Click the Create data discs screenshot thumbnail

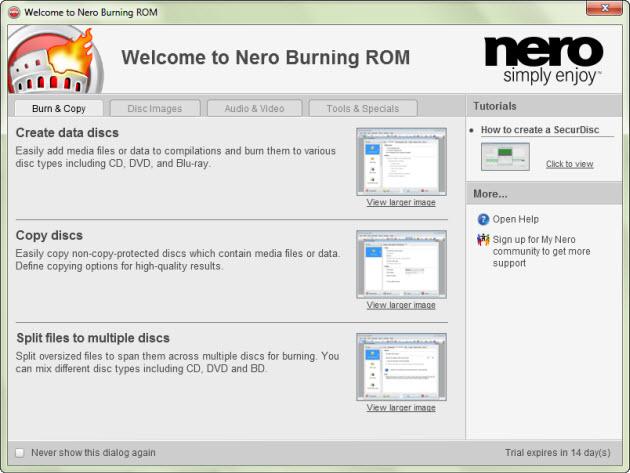(x=401, y=162)
